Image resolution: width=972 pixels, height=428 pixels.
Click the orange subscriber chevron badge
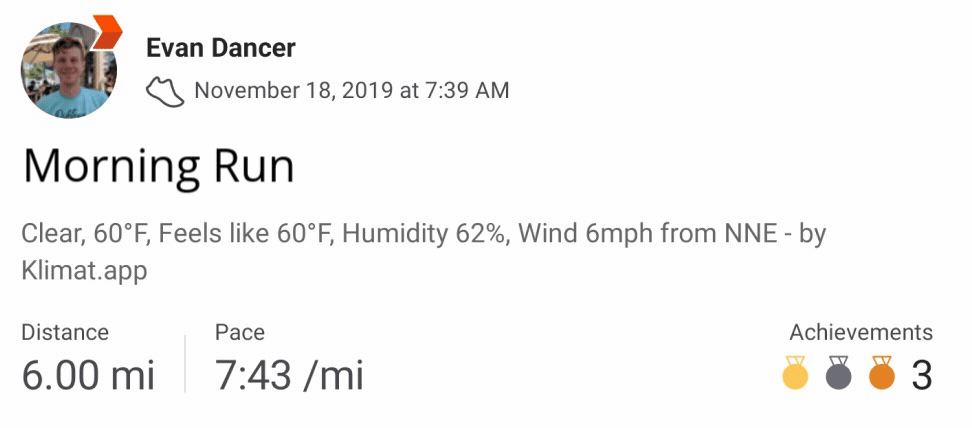click(107, 32)
